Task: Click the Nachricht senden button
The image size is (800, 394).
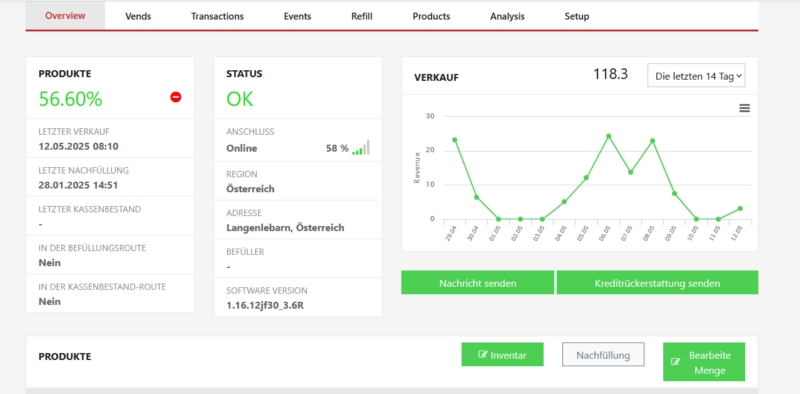Action: click(x=478, y=283)
